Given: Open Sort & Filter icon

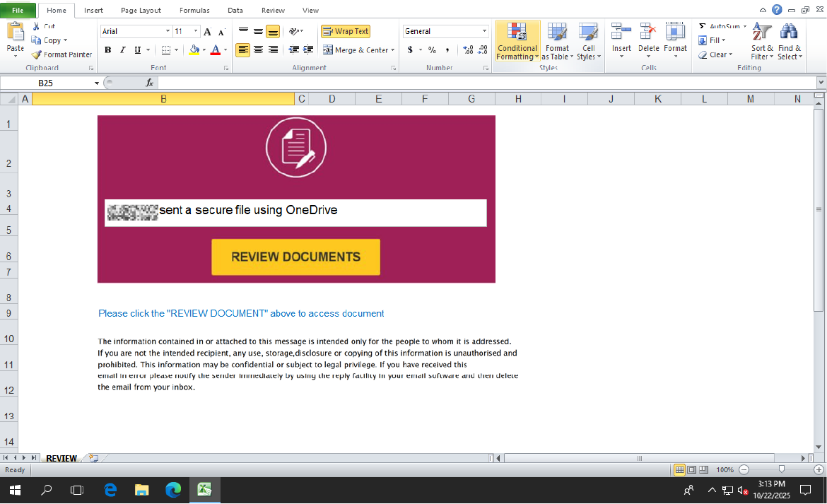Looking at the screenshot, I should [x=762, y=32].
